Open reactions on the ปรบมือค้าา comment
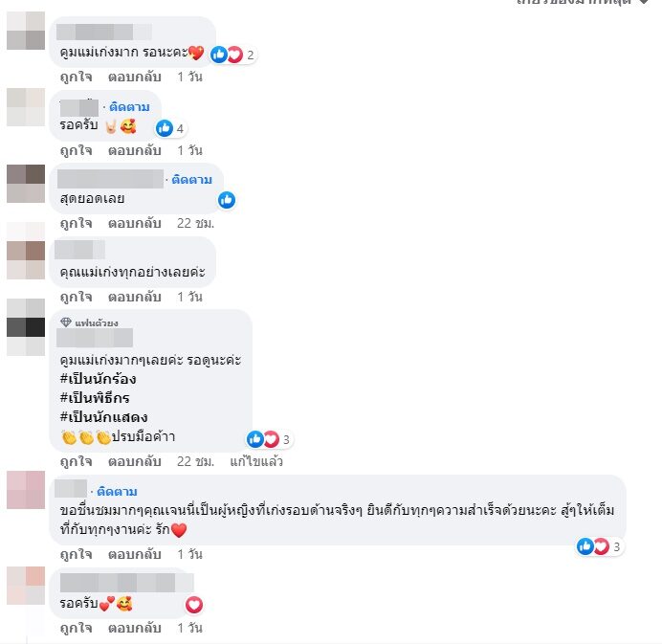Image resolution: width=662 pixels, height=644 pixels. tap(270, 439)
